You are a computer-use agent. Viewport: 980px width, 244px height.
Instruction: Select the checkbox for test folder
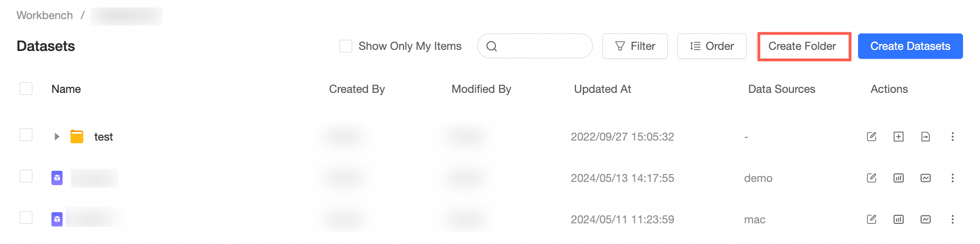(26, 135)
